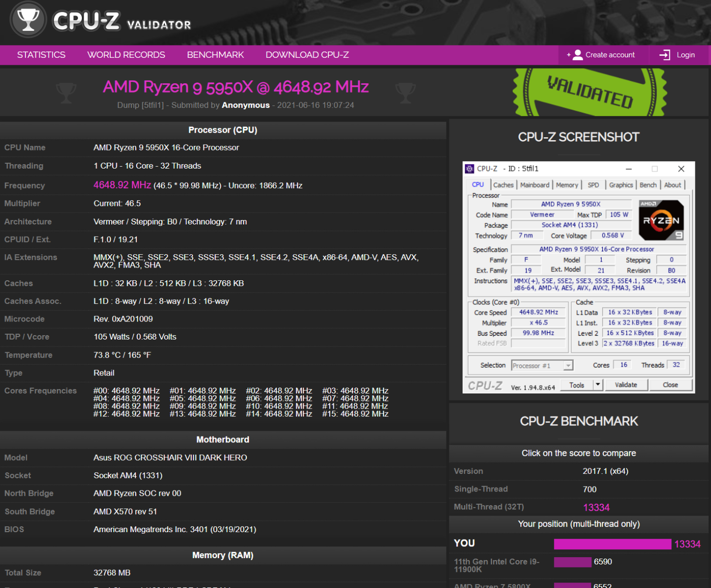Switch to the Graphics tab
The height and width of the screenshot is (588, 711).
point(621,185)
